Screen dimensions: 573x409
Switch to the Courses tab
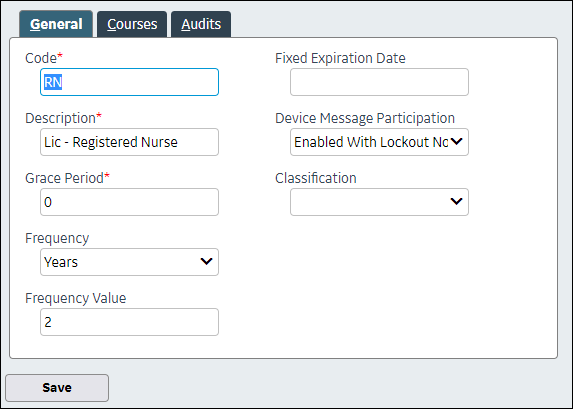[x=132, y=24]
